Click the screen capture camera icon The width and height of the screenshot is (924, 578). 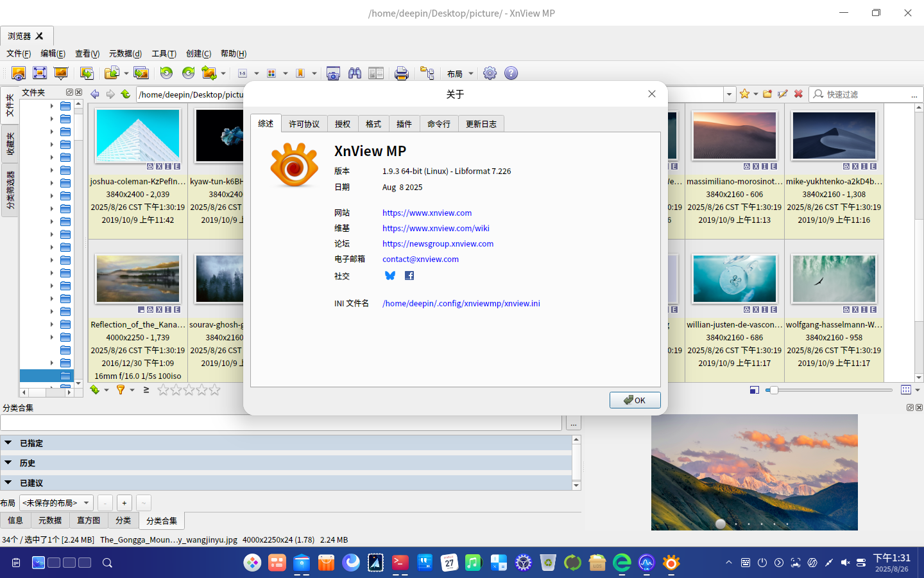coord(333,73)
